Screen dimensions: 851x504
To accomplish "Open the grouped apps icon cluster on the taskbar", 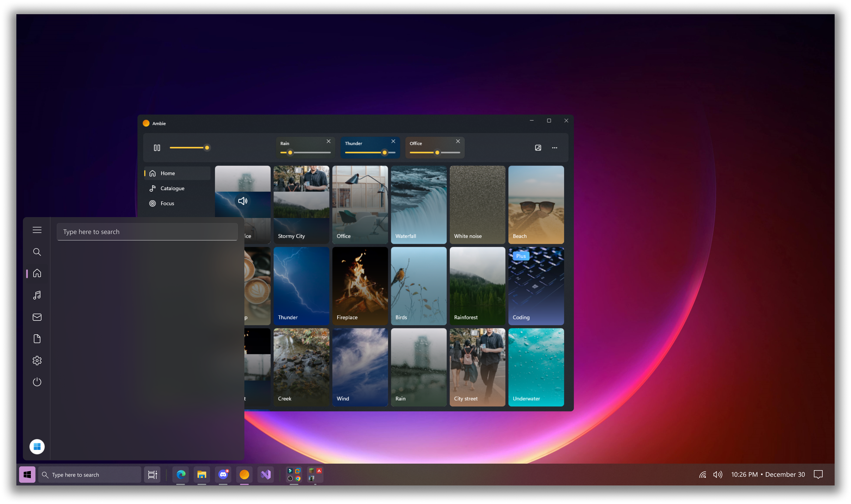I will pyautogui.click(x=294, y=475).
